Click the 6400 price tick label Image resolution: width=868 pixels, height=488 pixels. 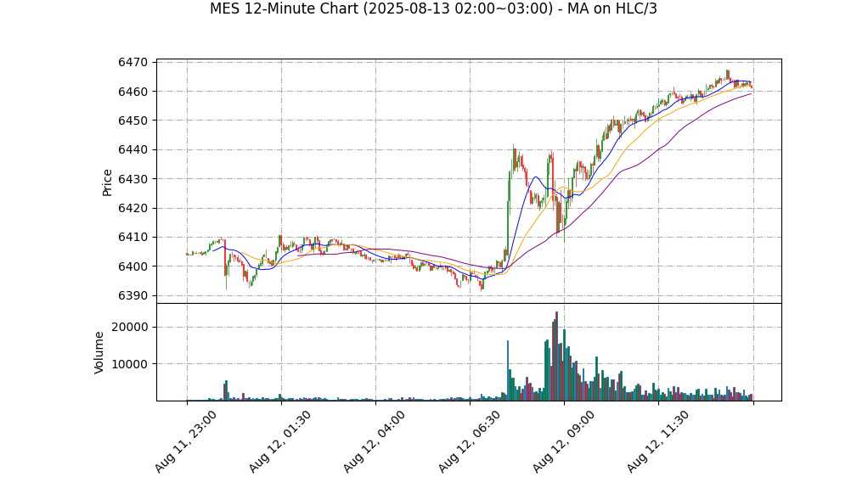132,266
